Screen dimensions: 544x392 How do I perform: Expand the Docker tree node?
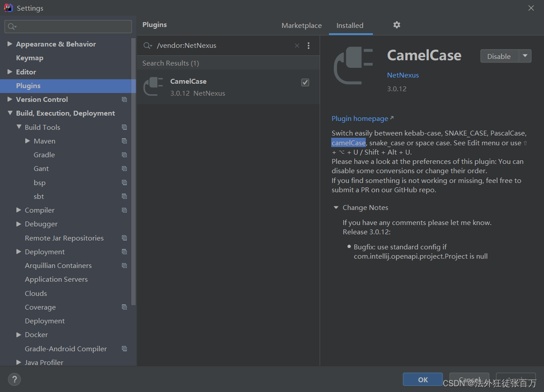pos(19,335)
